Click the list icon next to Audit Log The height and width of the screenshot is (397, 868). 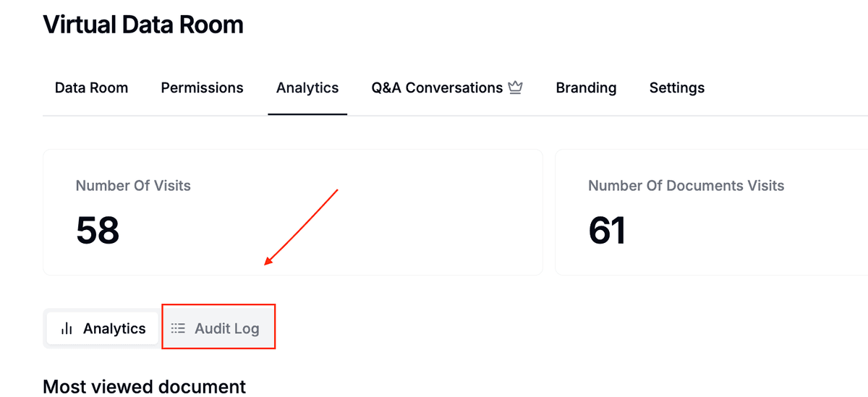(x=178, y=328)
